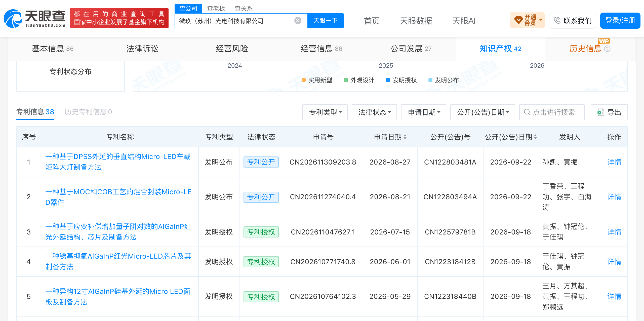
Task: Click the 天眼一下 search button
Action: tap(326, 21)
